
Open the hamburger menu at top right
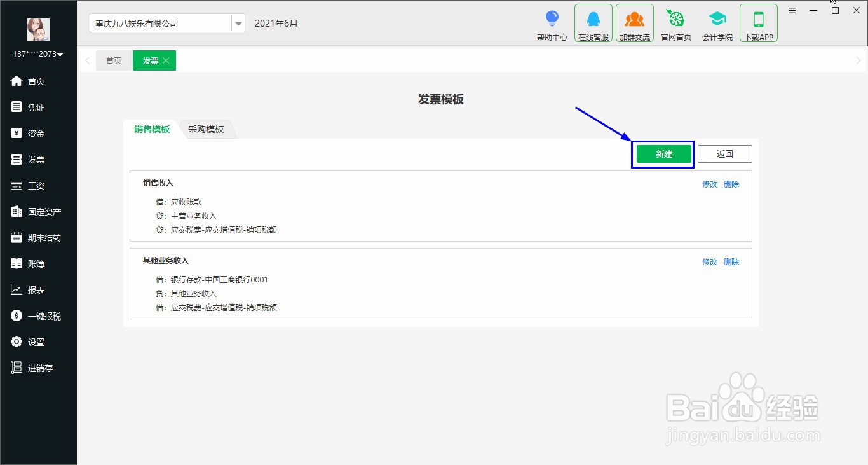[x=792, y=10]
